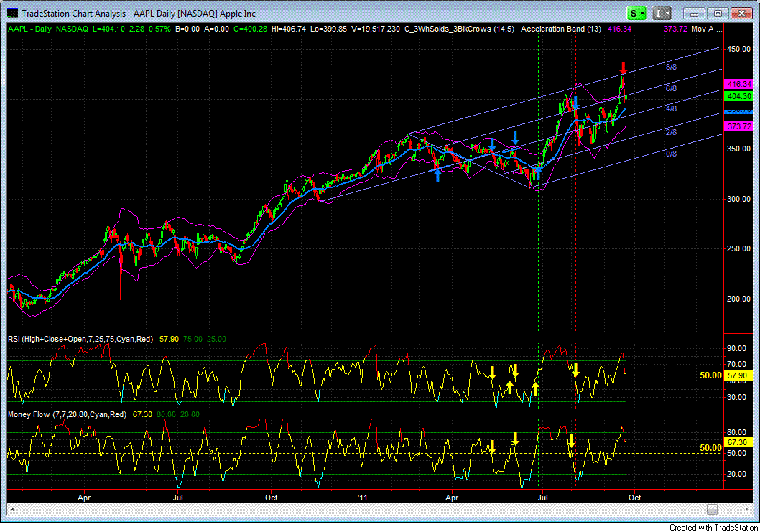
Task: Open the gray I interval linking dropdown
Action: 661,13
